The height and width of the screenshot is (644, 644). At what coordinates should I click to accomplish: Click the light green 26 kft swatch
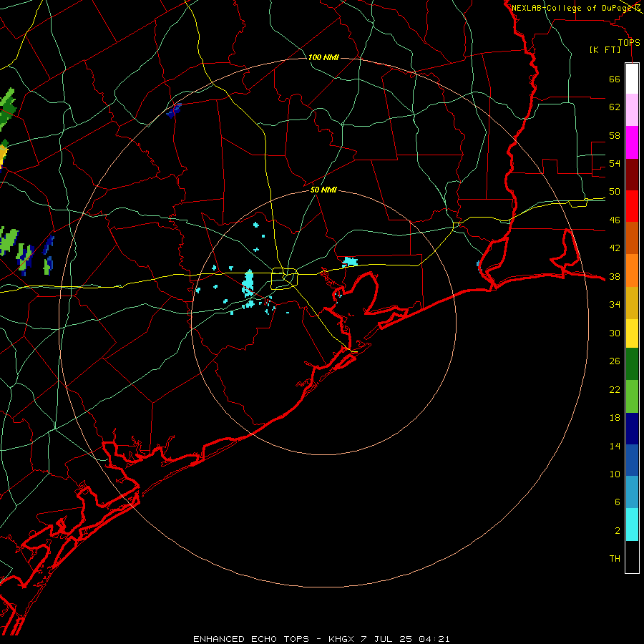632,396
